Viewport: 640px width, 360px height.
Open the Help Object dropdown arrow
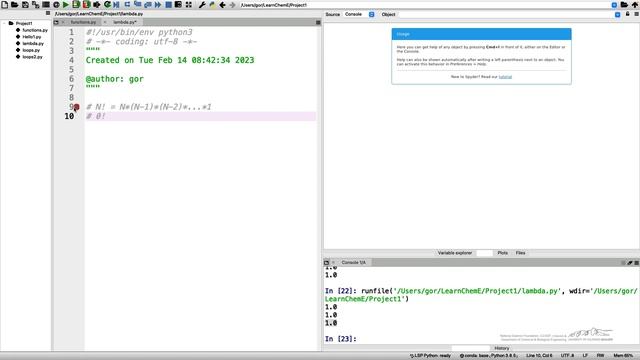pos(618,14)
